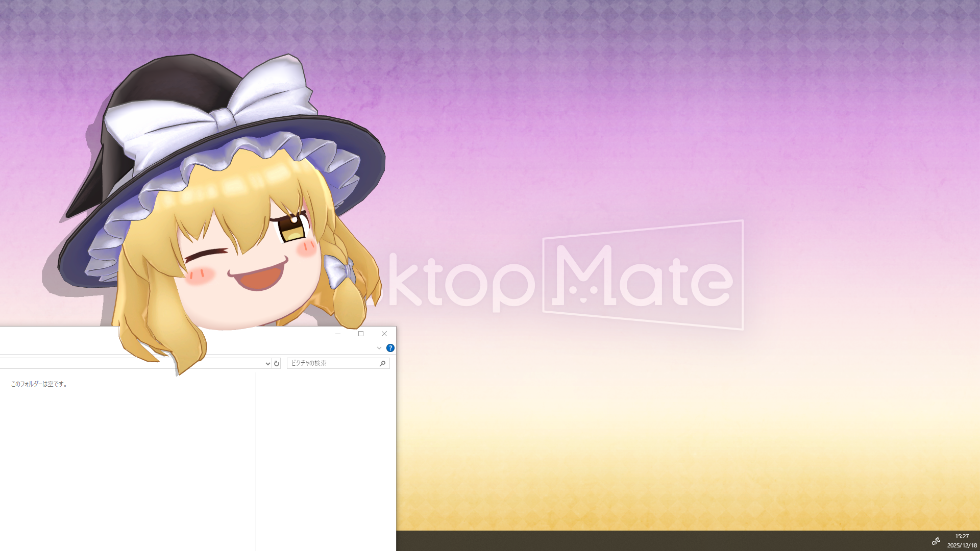The image size is (980, 551).
Task: Open the calendar by clicking the taskbar clock
Action: [961, 540]
